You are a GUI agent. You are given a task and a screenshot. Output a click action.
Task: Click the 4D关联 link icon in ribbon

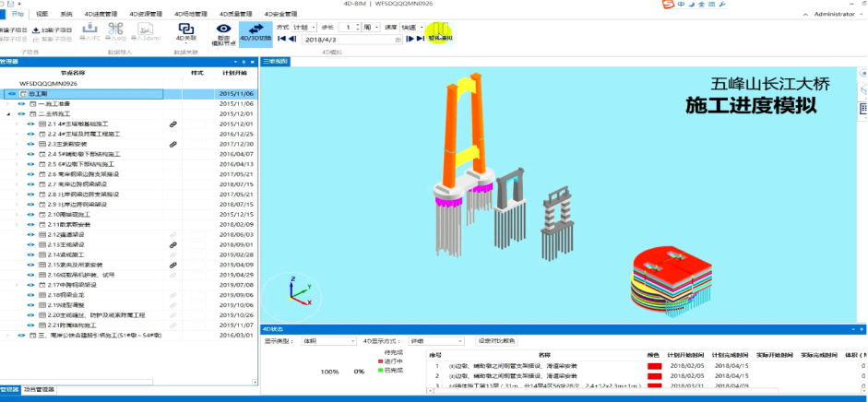pos(186,29)
